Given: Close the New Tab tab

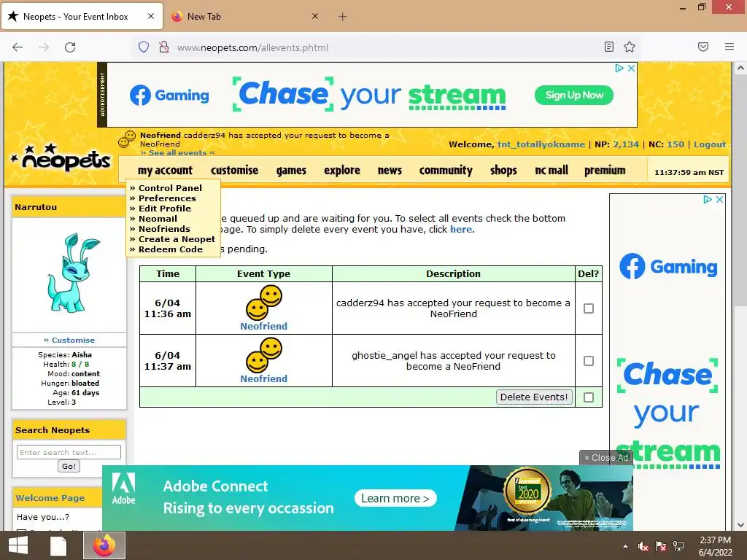Looking at the screenshot, I should 315,16.
